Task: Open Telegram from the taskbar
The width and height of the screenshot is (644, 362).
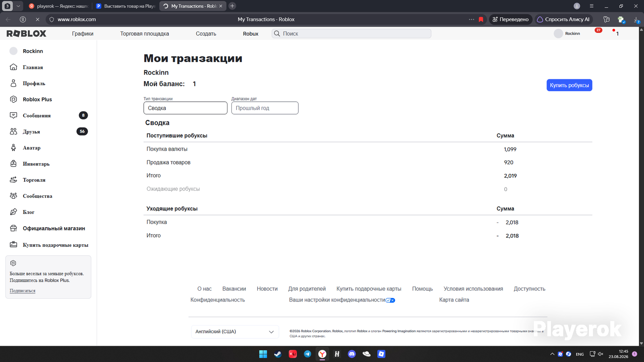Action: 308,354
